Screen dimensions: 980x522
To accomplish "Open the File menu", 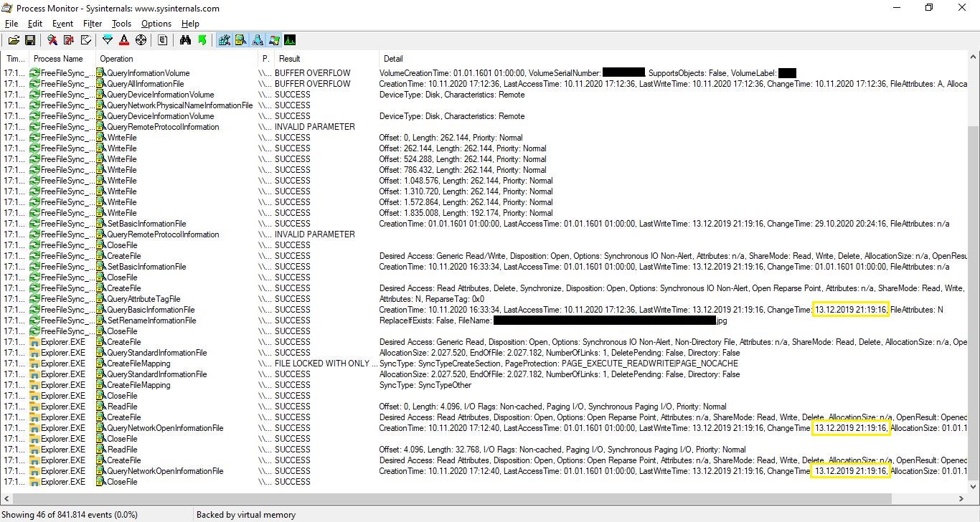I will coord(11,24).
